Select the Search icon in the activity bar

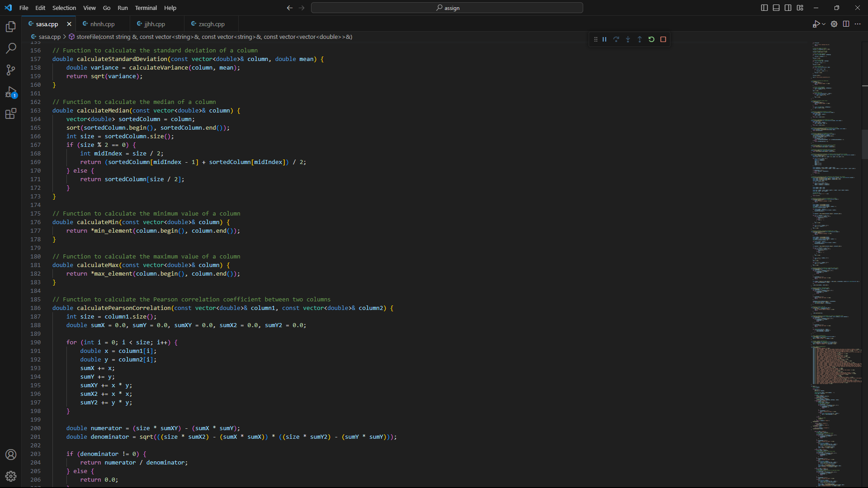[11, 48]
